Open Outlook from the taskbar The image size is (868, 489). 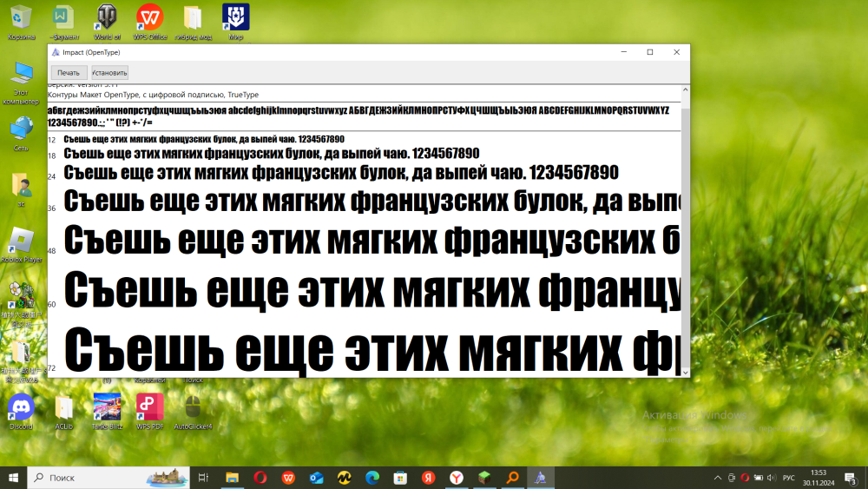pos(316,478)
